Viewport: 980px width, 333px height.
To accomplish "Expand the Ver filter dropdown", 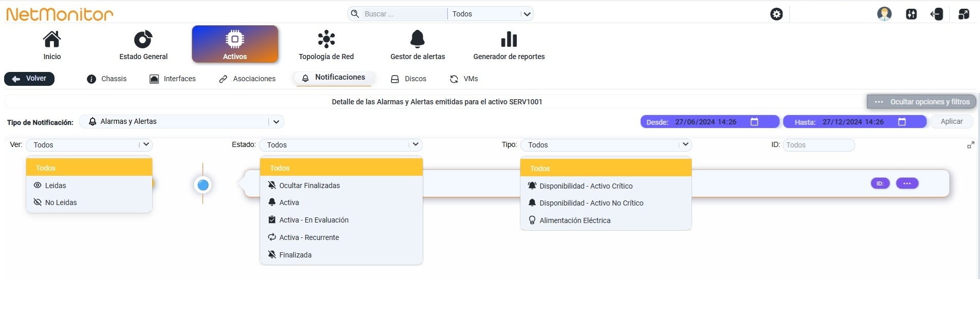I will point(89,145).
